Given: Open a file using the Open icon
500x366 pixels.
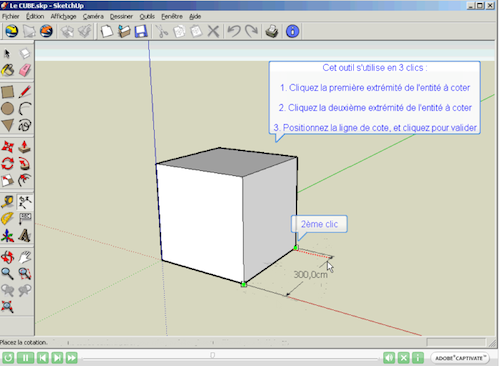Looking at the screenshot, I should click(124, 31).
